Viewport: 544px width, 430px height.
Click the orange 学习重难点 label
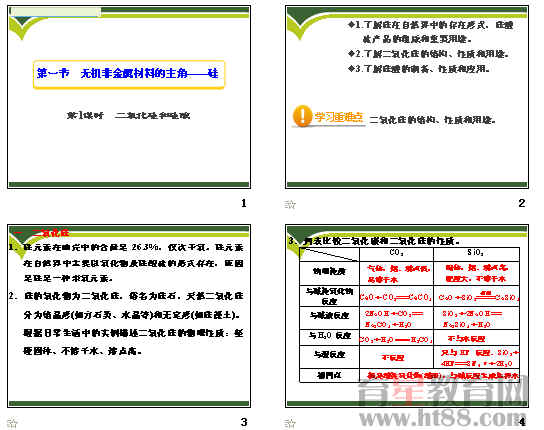[339, 117]
